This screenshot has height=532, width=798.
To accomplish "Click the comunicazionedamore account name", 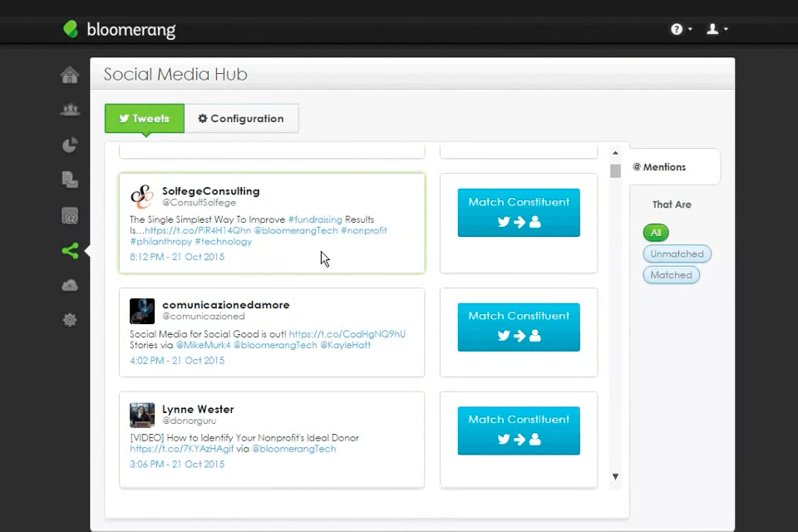I will pyautogui.click(x=226, y=305).
